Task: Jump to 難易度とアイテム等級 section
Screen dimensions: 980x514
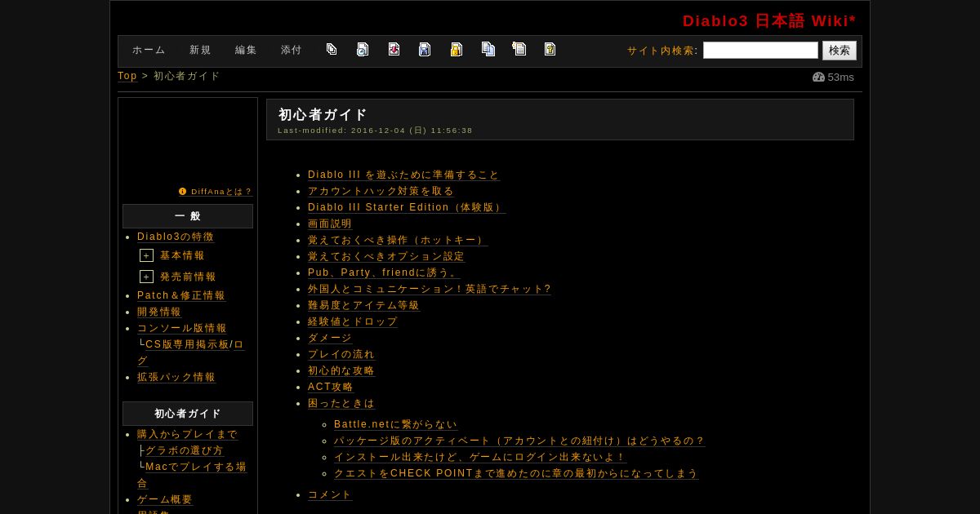Action: (363, 305)
